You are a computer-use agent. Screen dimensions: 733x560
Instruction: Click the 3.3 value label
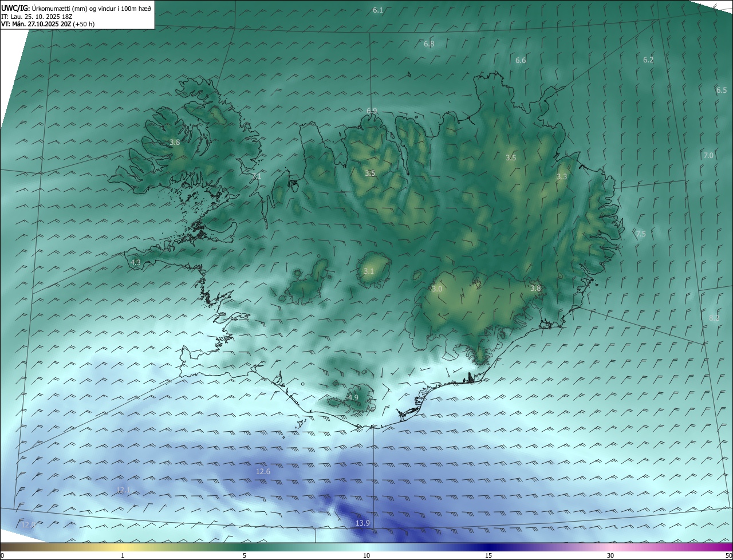click(561, 177)
